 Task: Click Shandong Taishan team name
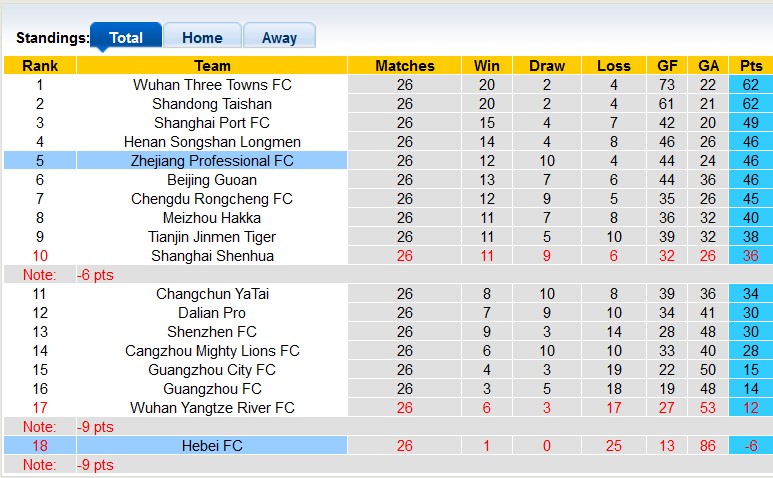click(x=212, y=104)
